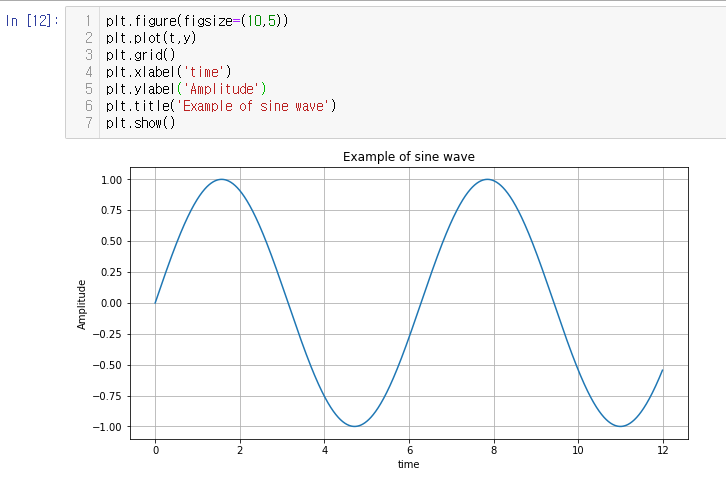726x484 pixels.
Task: Click the first peak of the sine curve
Action: point(221,180)
